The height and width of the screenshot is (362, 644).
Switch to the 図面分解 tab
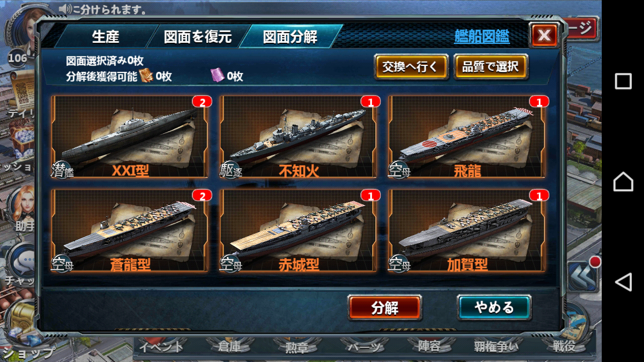point(290,37)
